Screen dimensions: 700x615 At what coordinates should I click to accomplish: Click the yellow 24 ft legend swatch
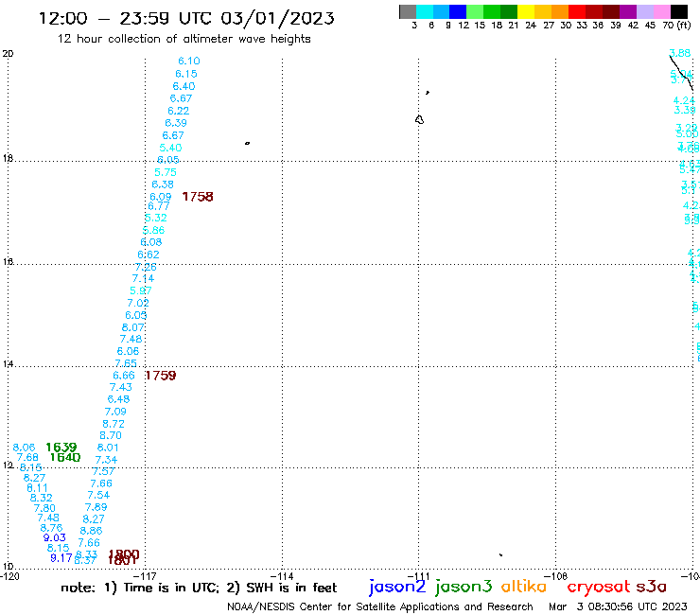tap(526, 11)
